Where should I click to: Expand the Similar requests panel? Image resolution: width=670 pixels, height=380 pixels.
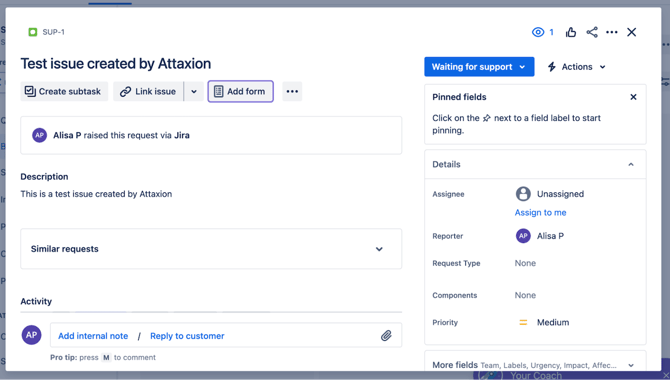(x=211, y=249)
